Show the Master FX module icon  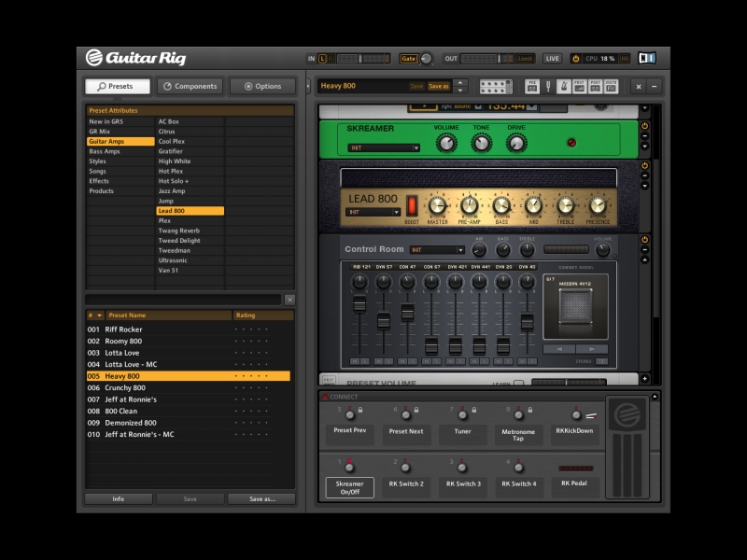tap(611, 86)
